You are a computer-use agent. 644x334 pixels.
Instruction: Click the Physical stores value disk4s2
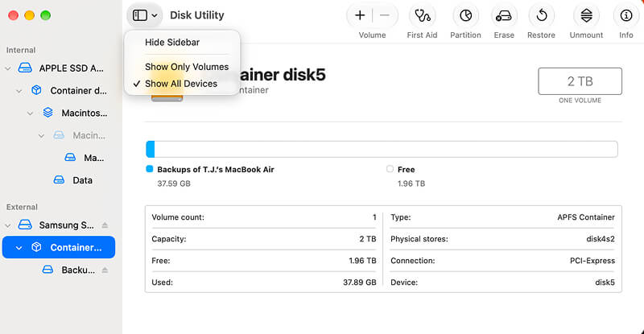[601, 239]
